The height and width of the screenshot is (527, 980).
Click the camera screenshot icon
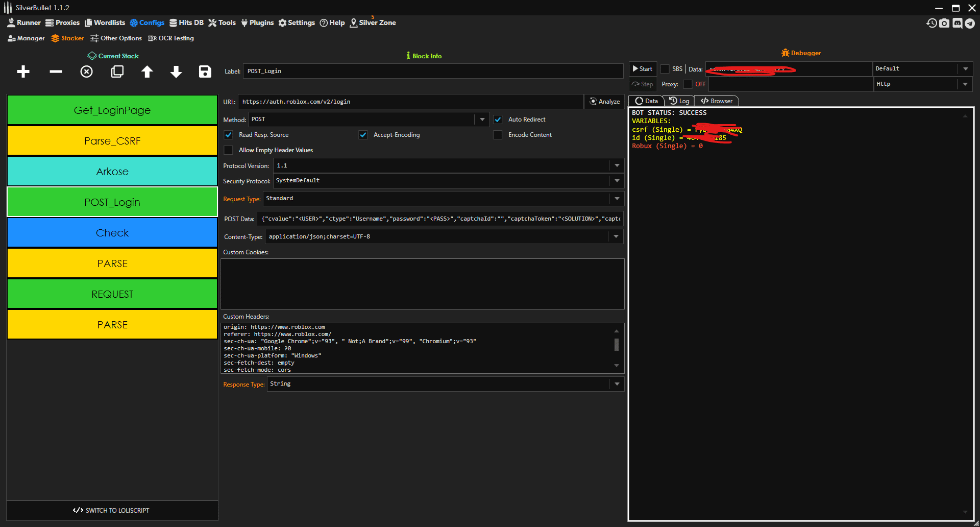pyautogui.click(x=944, y=23)
